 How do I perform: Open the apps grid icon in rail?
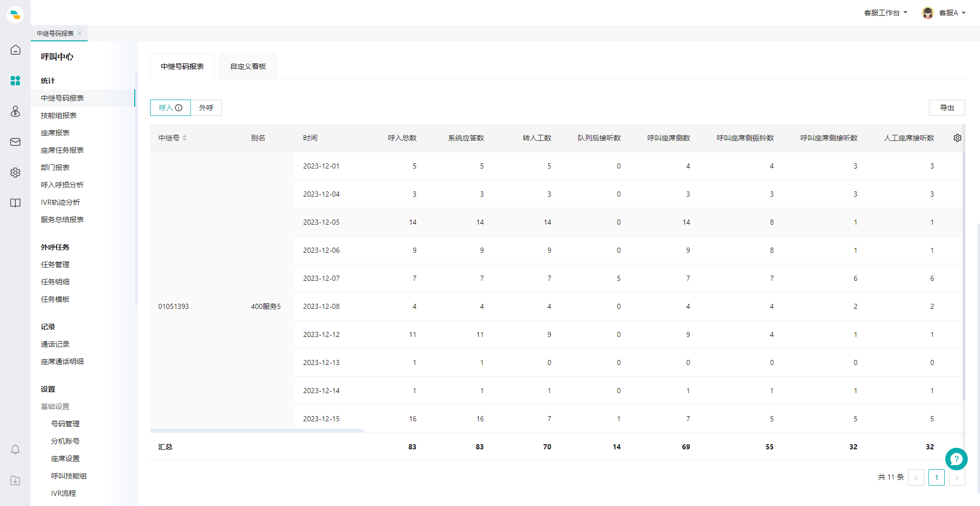point(15,81)
